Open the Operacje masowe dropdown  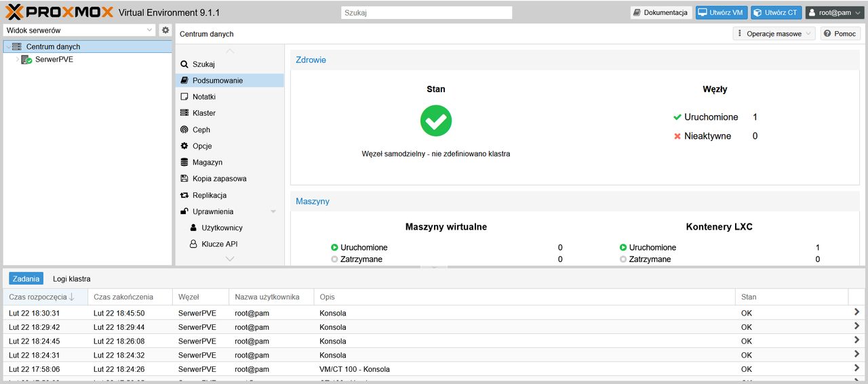point(774,34)
